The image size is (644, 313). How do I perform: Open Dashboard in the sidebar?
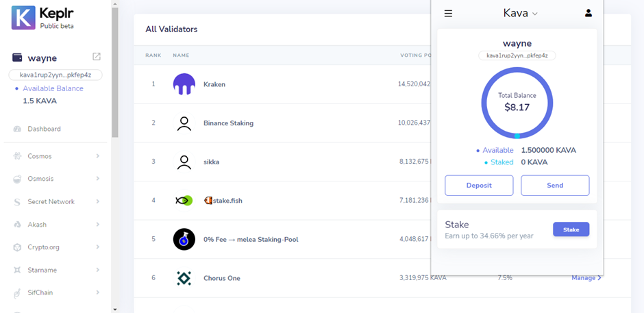(x=44, y=129)
